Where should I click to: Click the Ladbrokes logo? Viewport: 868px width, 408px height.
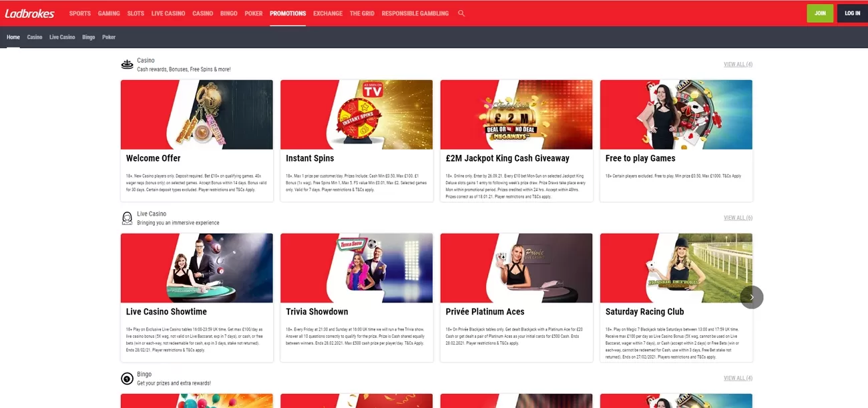pos(30,13)
